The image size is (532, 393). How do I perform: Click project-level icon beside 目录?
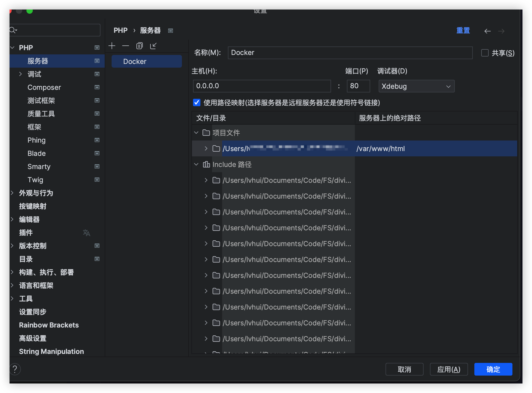click(97, 259)
